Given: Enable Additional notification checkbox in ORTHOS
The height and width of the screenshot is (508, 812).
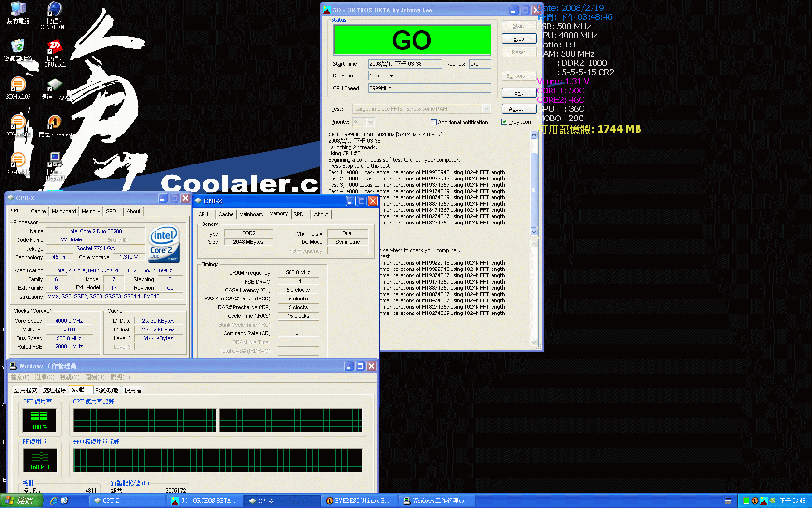Looking at the screenshot, I should [x=434, y=122].
